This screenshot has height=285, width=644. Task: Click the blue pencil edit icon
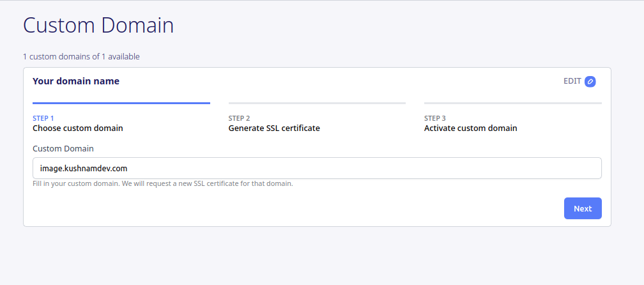(590, 81)
